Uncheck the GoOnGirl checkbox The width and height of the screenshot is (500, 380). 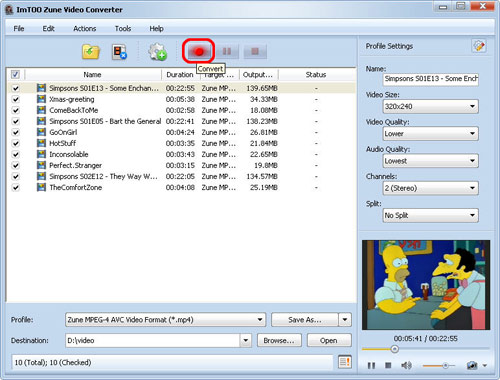[15, 132]
